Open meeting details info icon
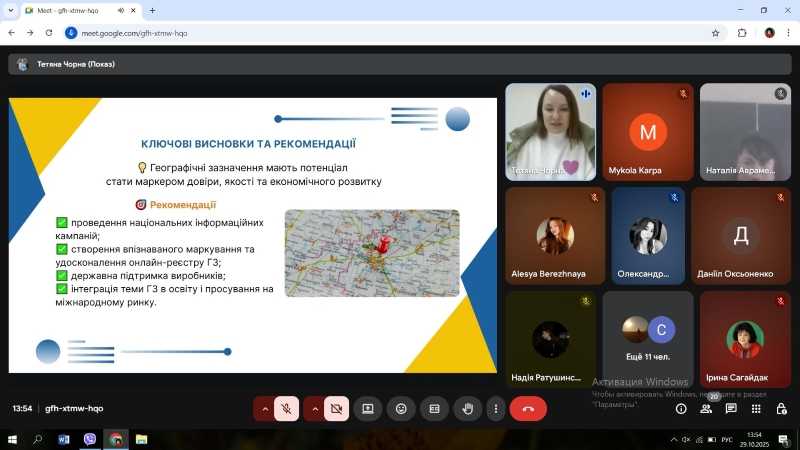The width and height of the screenshot is (800, 450). click(681, 408)
